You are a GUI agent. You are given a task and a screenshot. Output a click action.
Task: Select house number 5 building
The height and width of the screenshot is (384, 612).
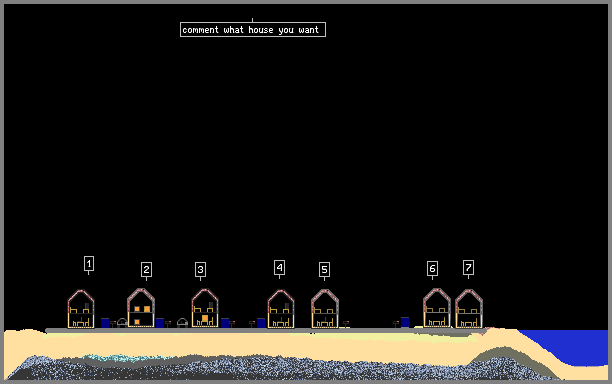[x=325, y=309]
